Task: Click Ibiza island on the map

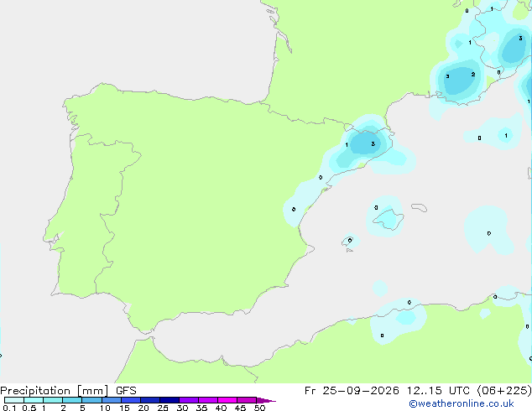Action: 347,241
